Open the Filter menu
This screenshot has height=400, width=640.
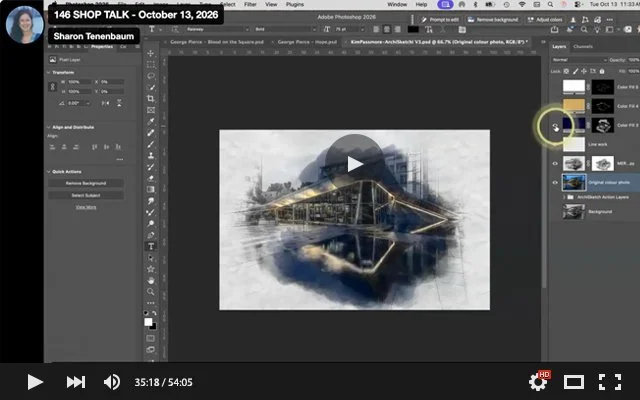(x=250, y=4)
